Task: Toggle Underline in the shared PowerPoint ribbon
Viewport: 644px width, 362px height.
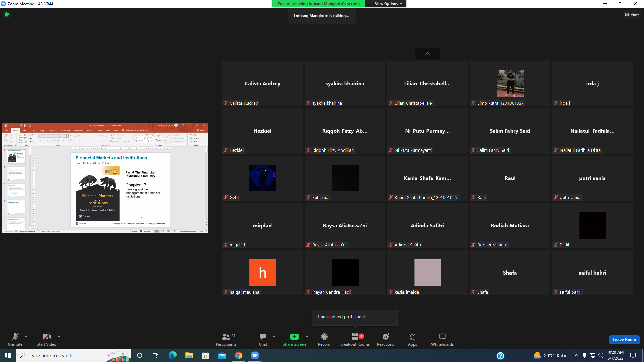Action: tap(47, 141)
